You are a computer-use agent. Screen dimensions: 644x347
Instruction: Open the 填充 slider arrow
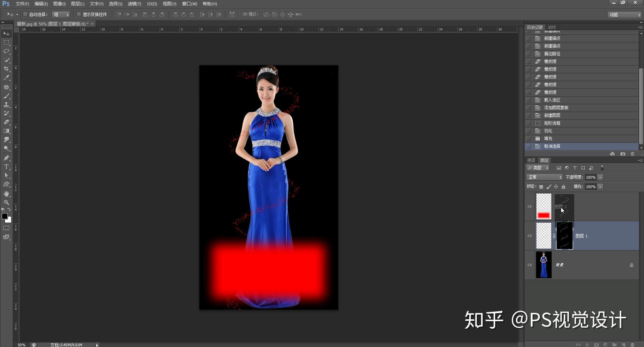(600, 187)
